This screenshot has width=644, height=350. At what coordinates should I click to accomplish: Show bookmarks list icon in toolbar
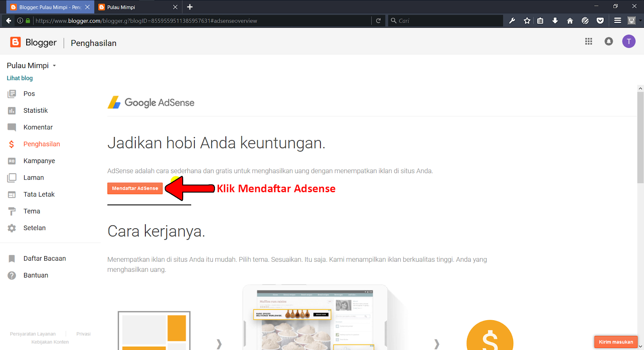(541, 21)
